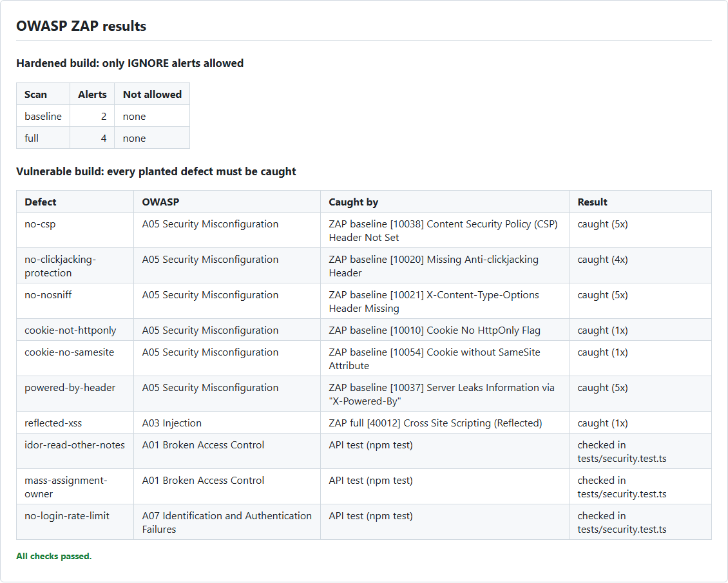The height and width of the screenshot is (583, 728).
Task: Click 'A05 Security Misconfiguration' in cookie-not-httponly row
Action: click(227, 330)
